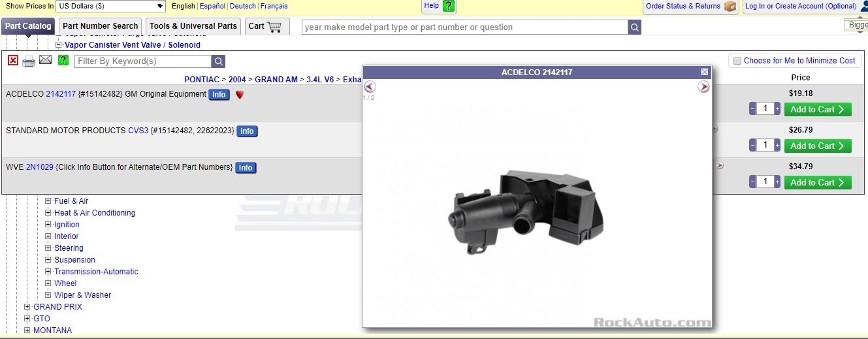This screenshot has height=339, width=868.
Task: Open the Tools & Universal Parts tab
Action: point(193,27)
